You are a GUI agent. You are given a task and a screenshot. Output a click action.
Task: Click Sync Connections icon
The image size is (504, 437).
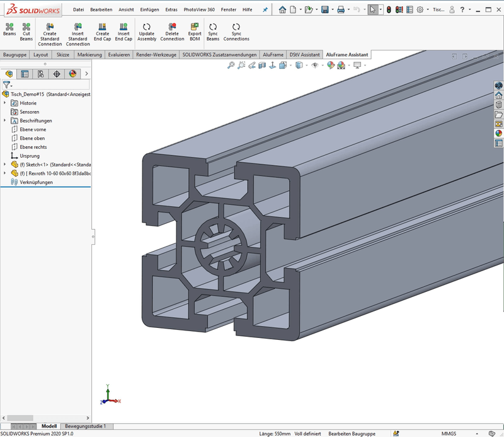(x=236, y=32)
